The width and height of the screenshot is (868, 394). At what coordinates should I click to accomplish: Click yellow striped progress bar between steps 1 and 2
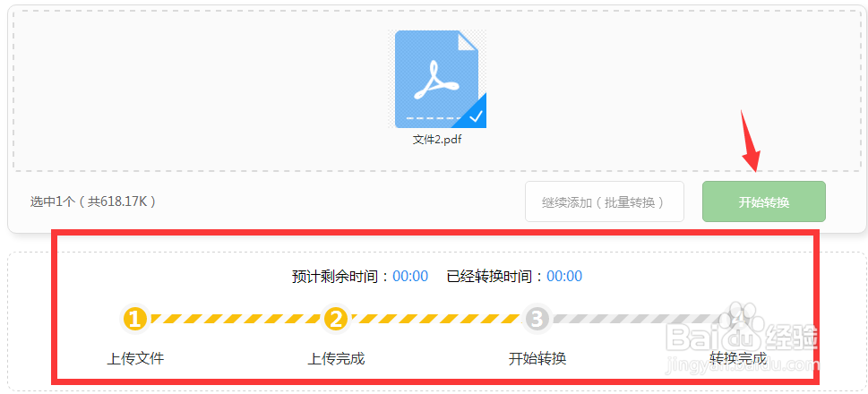(x=236, y=319)
